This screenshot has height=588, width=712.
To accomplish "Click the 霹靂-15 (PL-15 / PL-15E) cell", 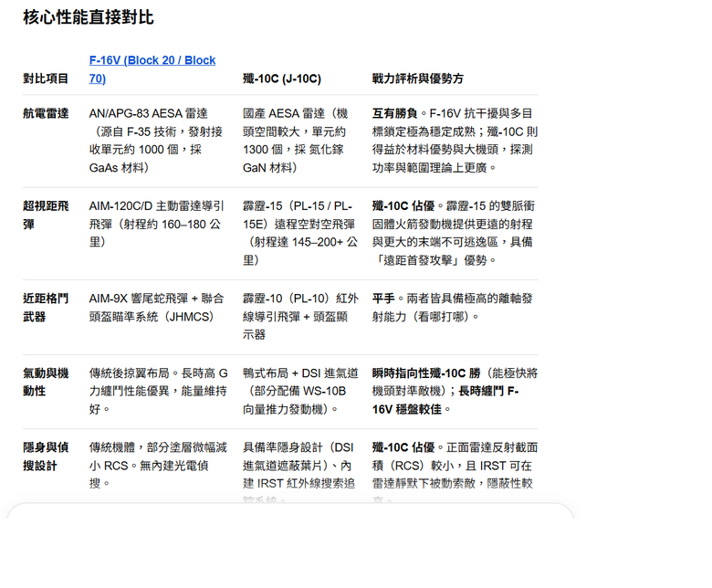I will 300,233.
